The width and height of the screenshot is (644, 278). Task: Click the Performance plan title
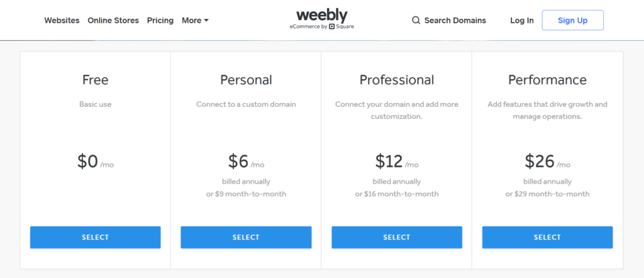(x=547, y=80)
